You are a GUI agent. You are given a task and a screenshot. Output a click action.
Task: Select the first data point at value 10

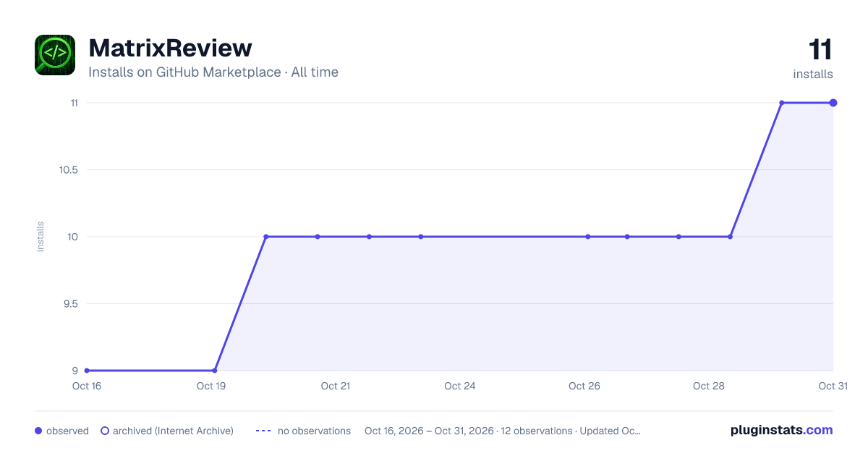coord(266,237)
